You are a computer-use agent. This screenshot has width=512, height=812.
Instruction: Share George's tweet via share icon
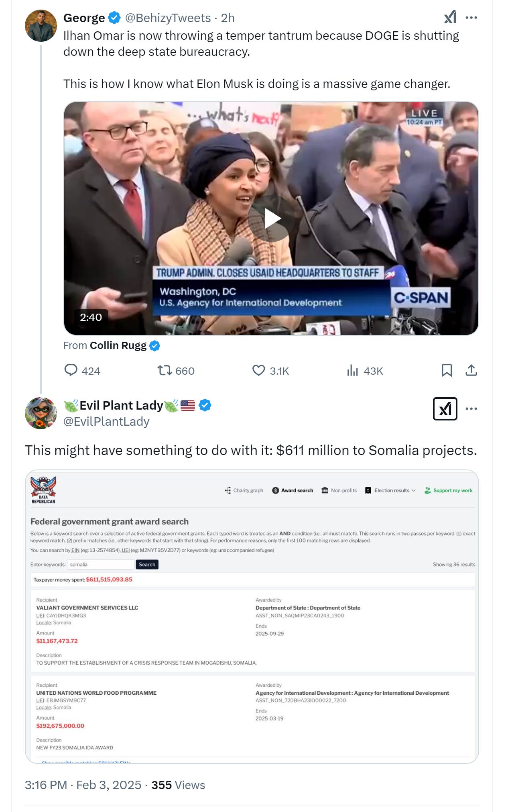click(471, 370)
